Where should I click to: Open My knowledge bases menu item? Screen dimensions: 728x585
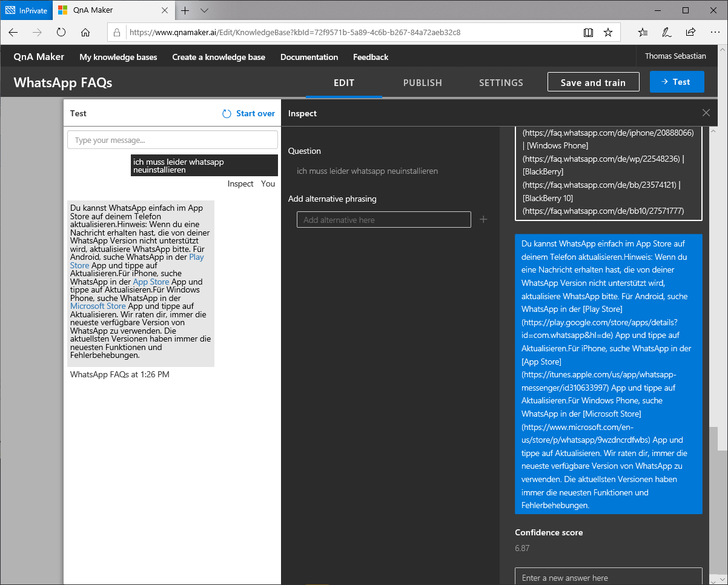(x=118, y=57)
